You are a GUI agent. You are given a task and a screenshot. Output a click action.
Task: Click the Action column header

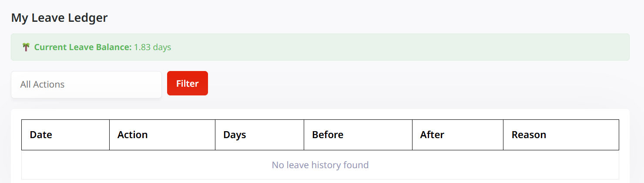pos(133,135)
